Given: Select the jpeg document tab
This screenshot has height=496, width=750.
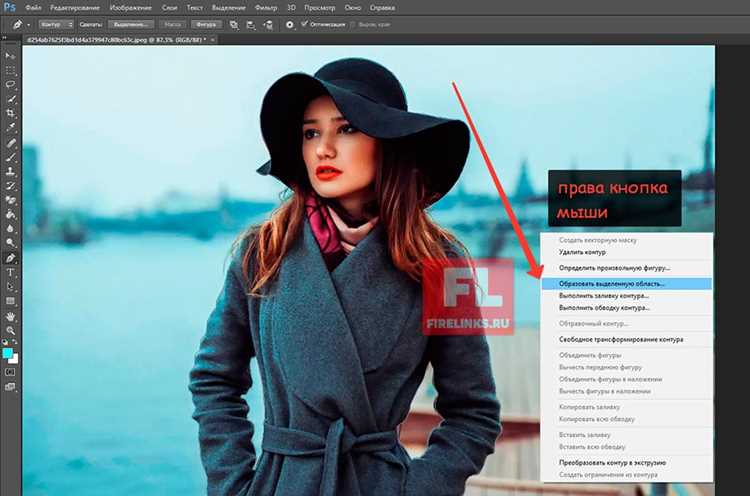Looking at the screenshot, I should point(117,40).
